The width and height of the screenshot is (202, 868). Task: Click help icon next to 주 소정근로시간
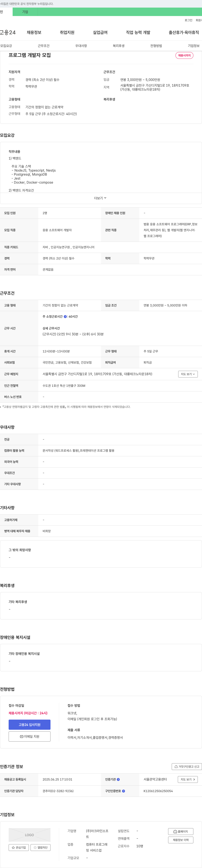65,316
